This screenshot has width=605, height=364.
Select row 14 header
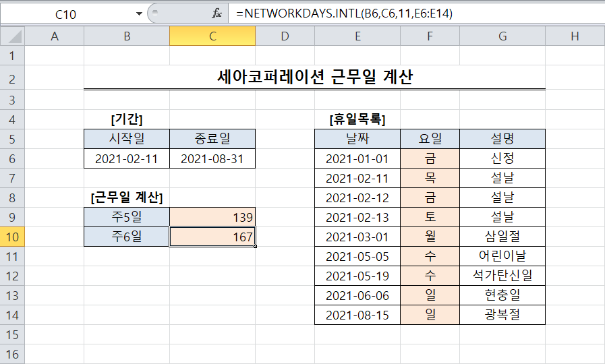(12, 315)
